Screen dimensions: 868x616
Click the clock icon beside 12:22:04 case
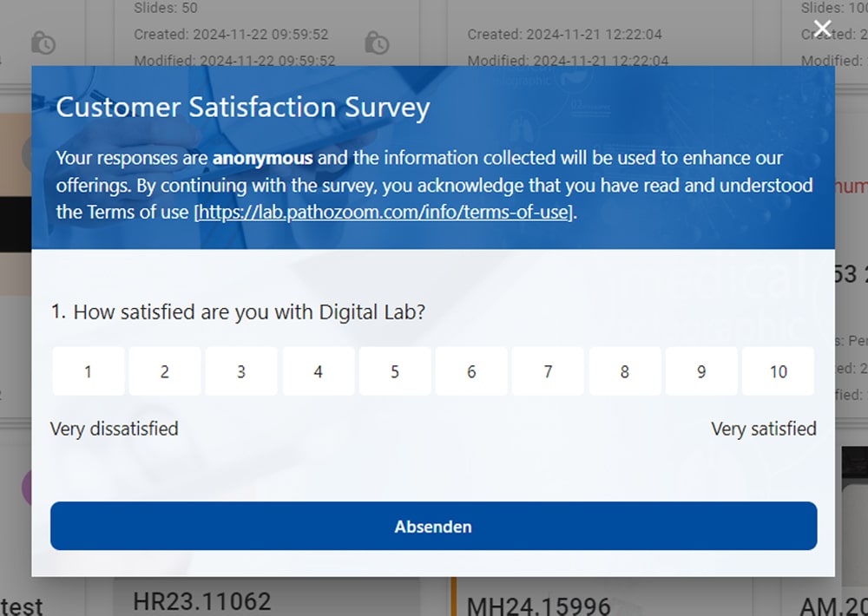pos(377,43)
